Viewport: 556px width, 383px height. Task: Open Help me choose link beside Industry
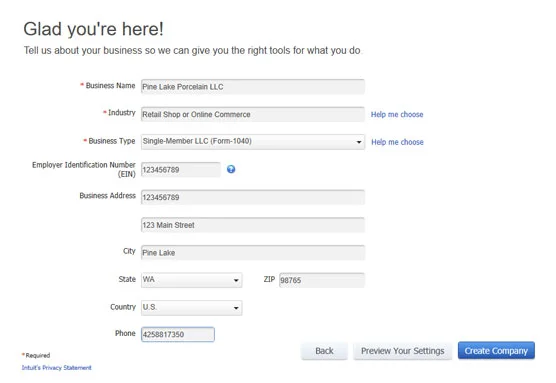[x=397, y=114]
